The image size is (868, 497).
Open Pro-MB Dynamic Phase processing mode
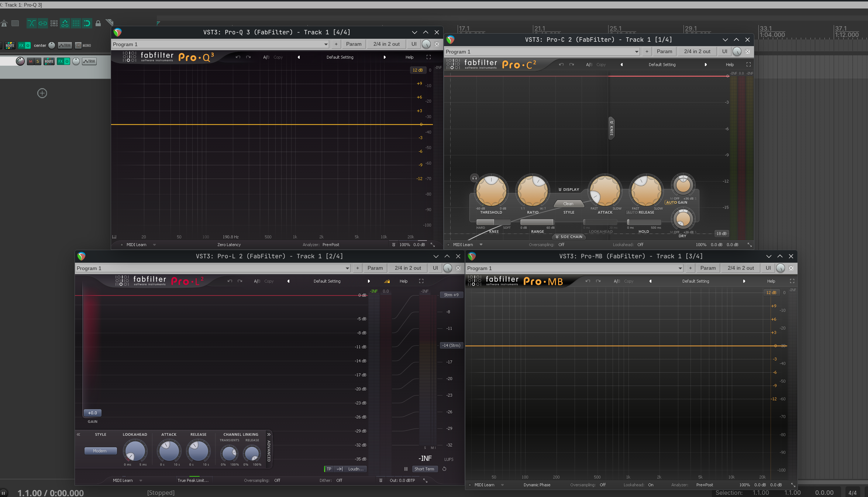click(537, 485)
